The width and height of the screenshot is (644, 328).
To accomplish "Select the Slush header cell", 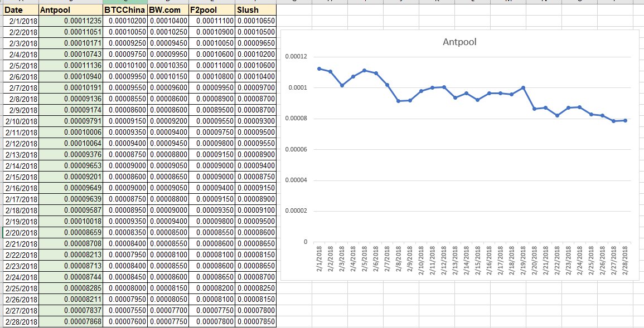I will tap(255, 10).
